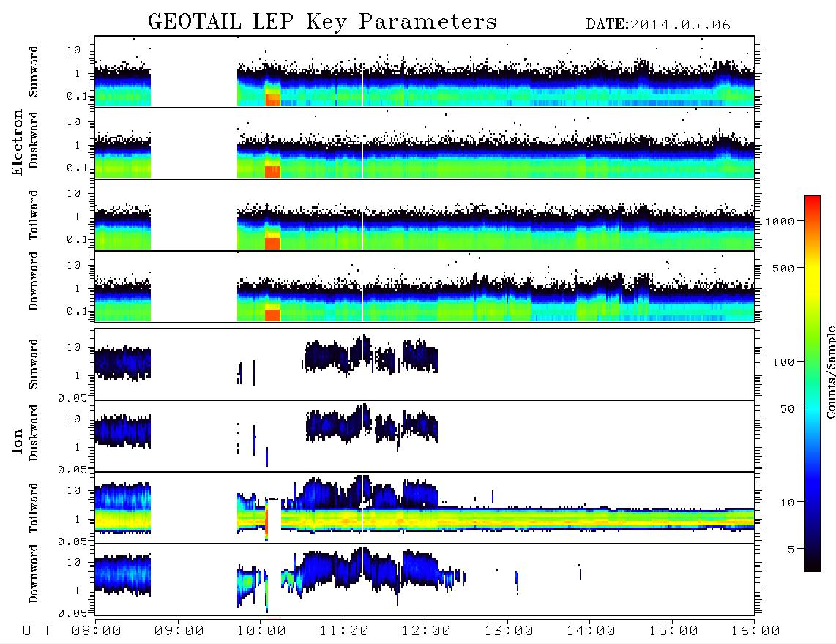Click the "U T" axis label
The image size is (836, 644).
(37, 632)
